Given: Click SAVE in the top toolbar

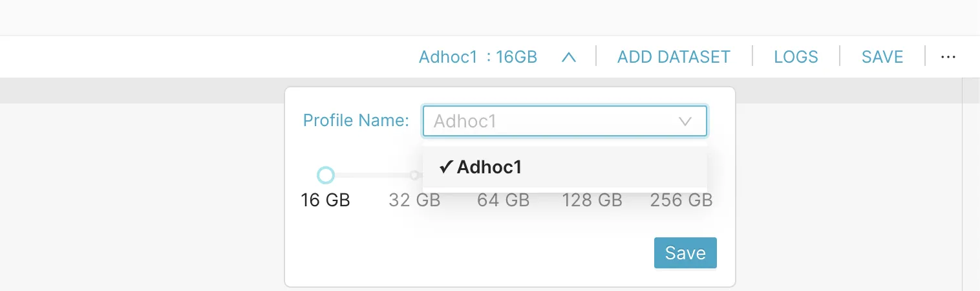Looking at the screenshot, I should 882,57.
